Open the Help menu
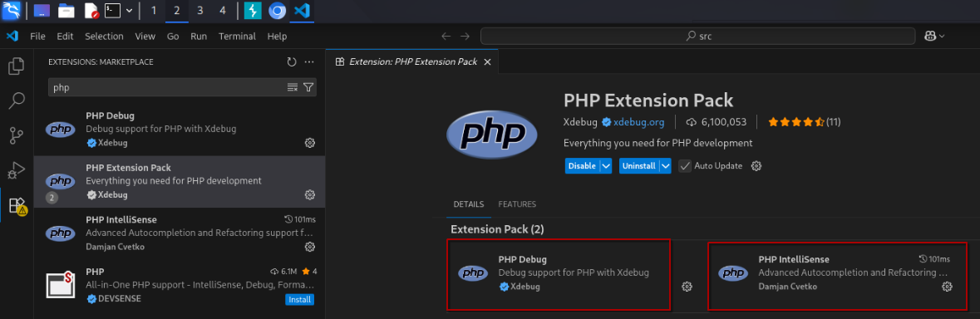Image resolution: width=980 pixels, height=319 pixels. point(277,37)
